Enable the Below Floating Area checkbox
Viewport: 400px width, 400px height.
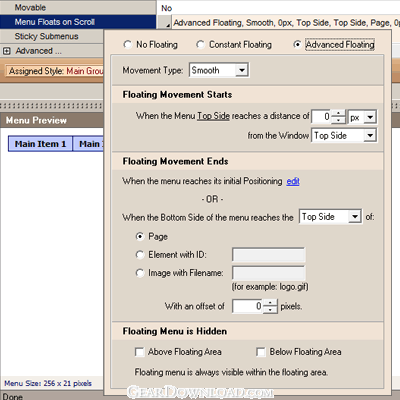click(261, 352)
